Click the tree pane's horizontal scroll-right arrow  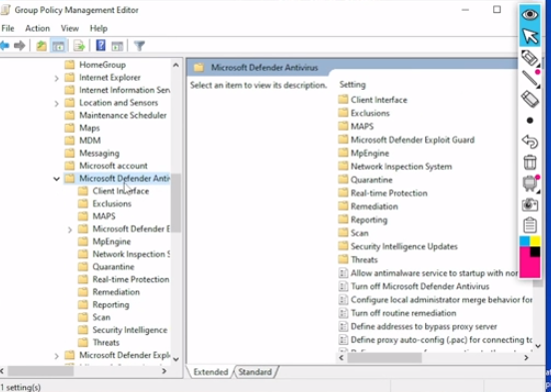164,371
